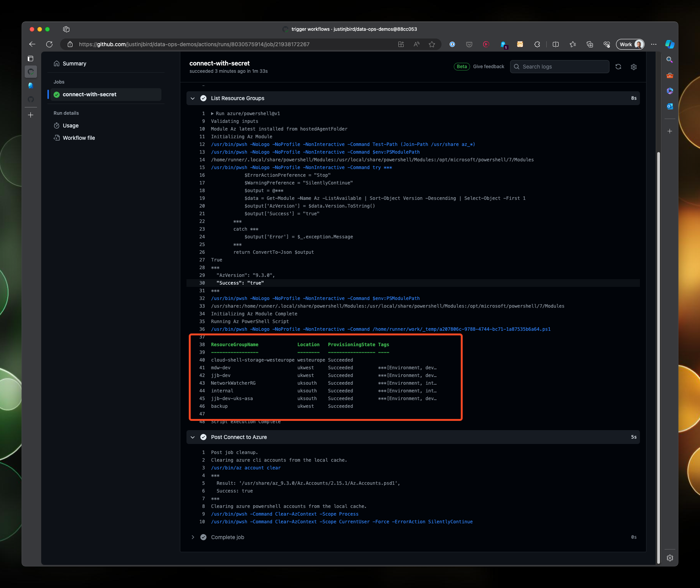The image size is (700, 588).
Task: Open the Edge workspaces icon beside window controls
Action: pos(66,29)
